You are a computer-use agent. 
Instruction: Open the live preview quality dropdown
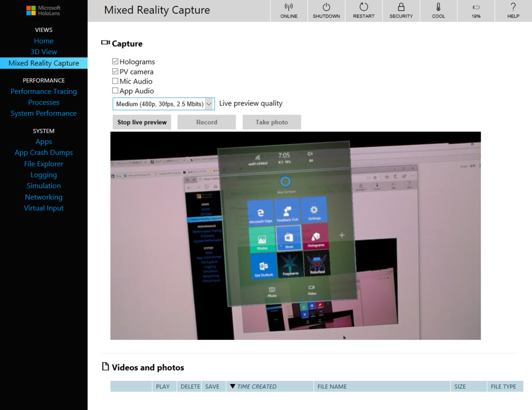point(164,104)
